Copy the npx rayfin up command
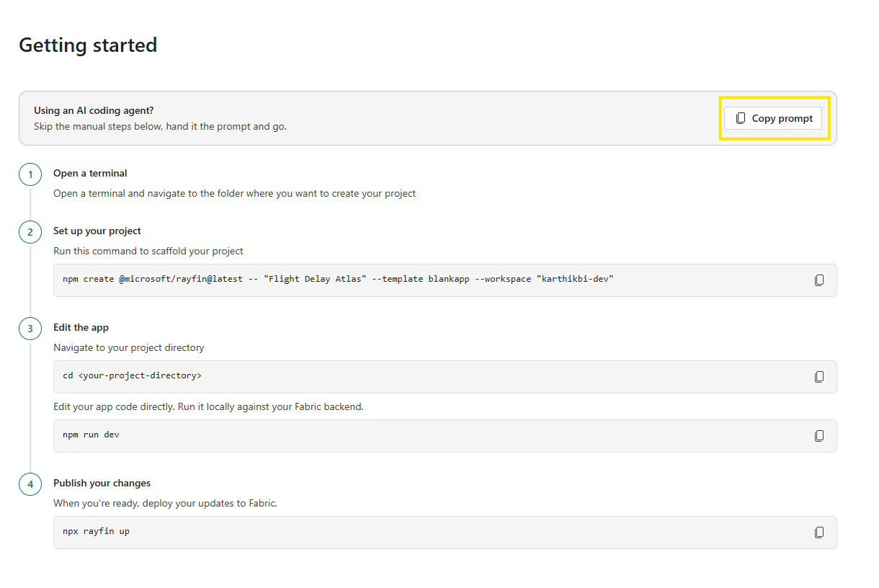This screenshot has width=879, height=588. coord(819,533)
